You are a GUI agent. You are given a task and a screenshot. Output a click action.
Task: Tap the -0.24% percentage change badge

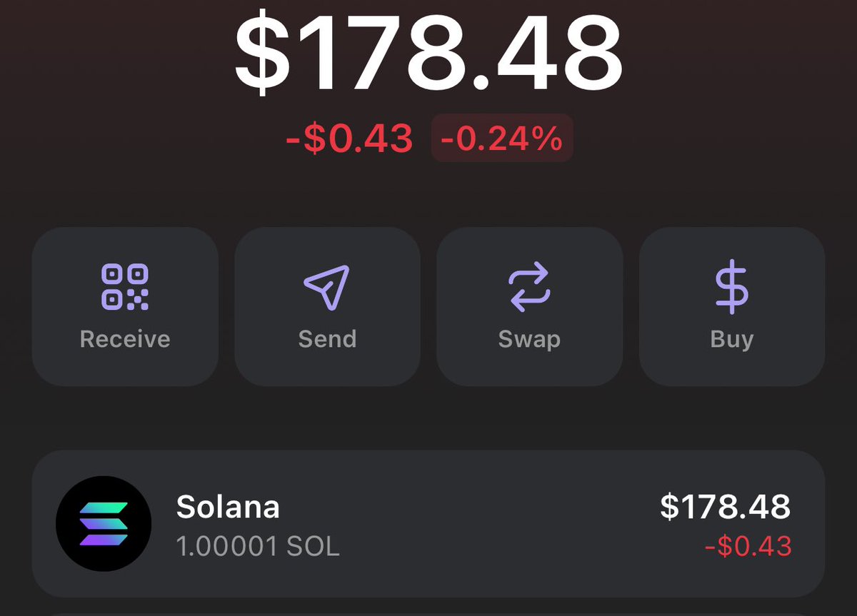502,138
